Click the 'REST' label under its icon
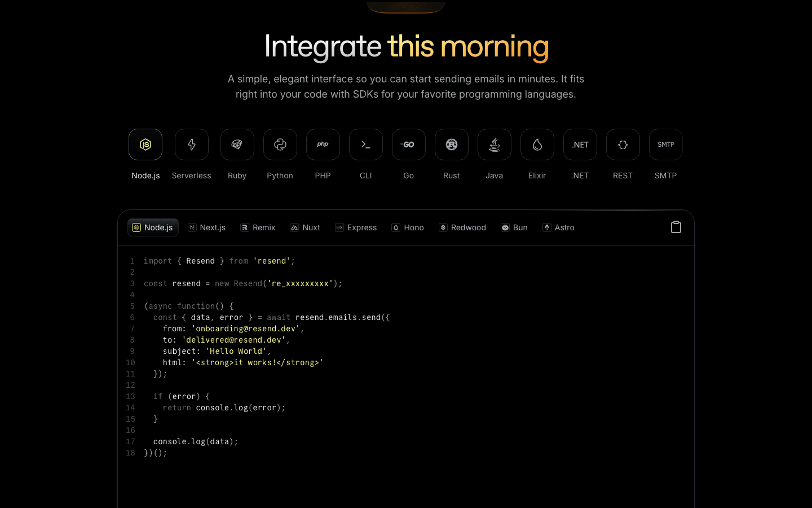The width and height of the screenshot is (812, 508). tap(623, 176)
